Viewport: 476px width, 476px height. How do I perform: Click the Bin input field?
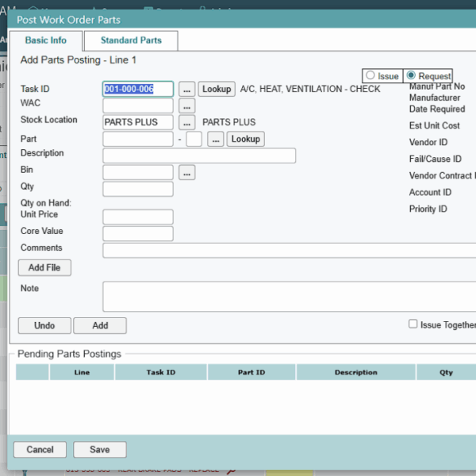coord(138,172)
